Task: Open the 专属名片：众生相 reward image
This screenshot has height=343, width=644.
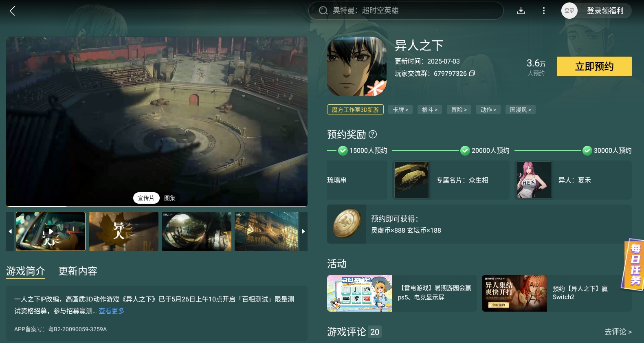Action: click(x=411, y=180)
